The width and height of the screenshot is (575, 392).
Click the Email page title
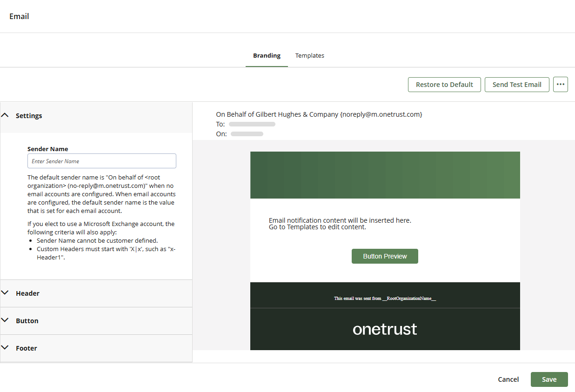coord(19,16)
